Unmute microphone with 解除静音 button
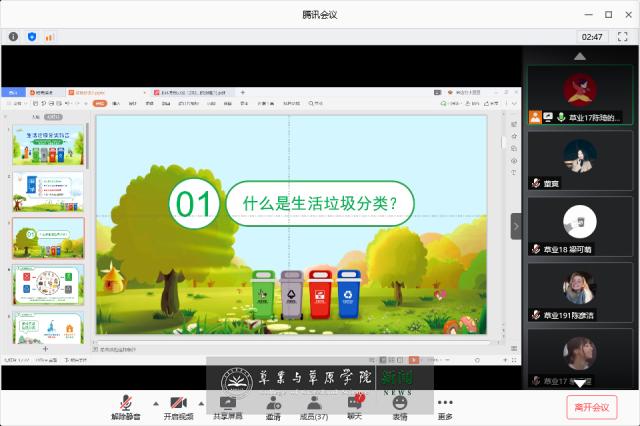The width and height of the screenshot is (640, 426). 126,406
